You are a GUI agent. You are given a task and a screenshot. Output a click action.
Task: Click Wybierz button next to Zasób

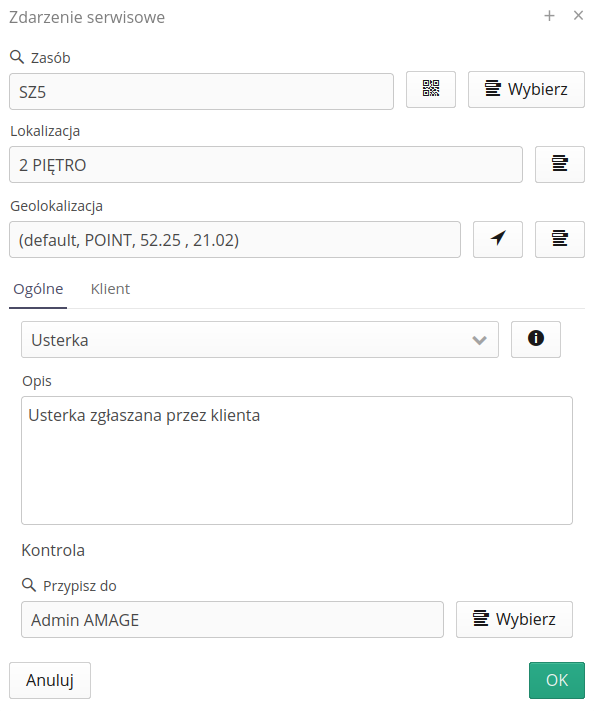tap(526, 89)
